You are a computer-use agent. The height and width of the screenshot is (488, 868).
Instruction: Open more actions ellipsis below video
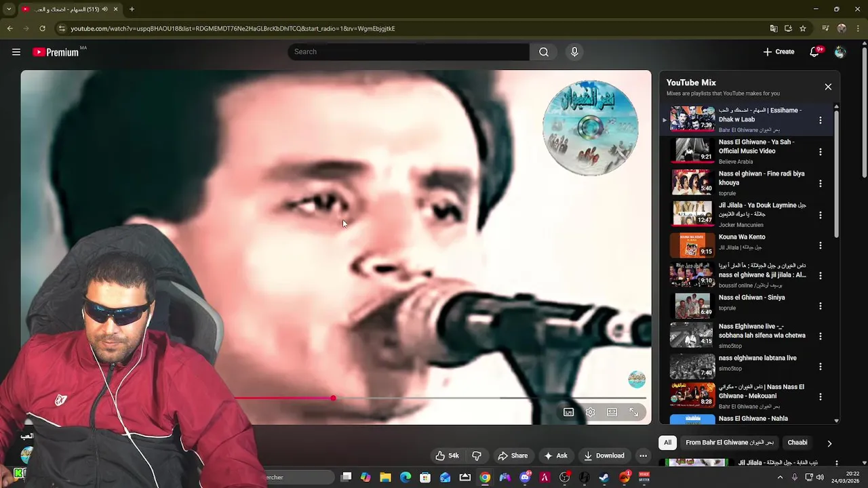click(644, 455)
